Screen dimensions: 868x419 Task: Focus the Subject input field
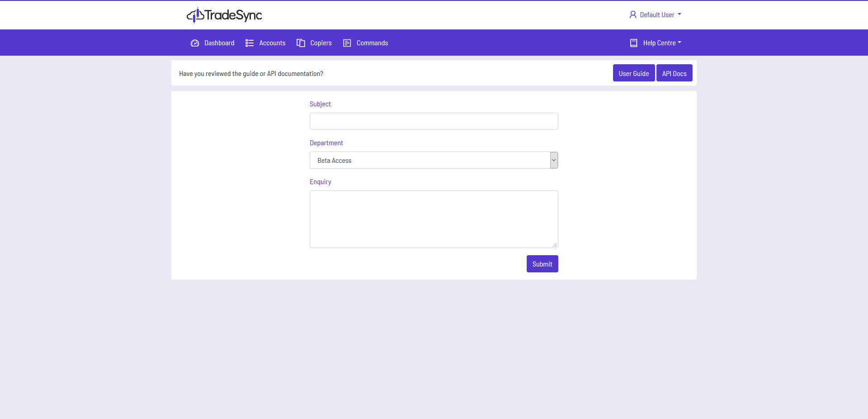coord(434,121)
